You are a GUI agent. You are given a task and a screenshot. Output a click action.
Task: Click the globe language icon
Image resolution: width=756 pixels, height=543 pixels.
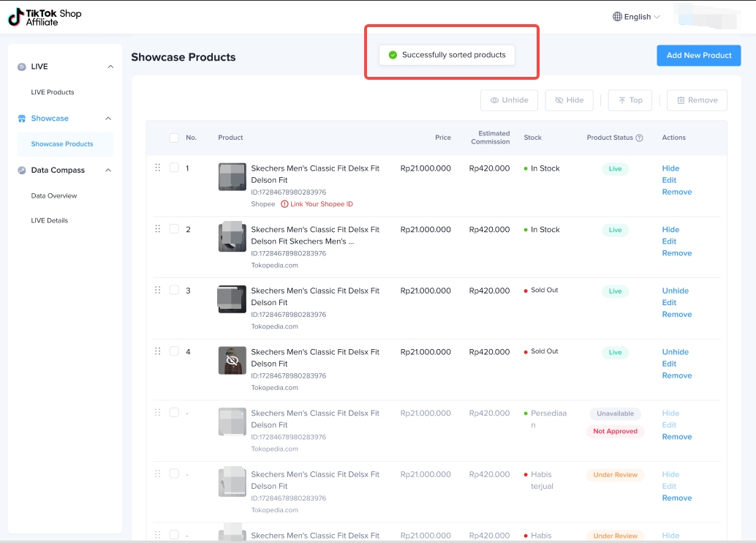[x=617, y=17]
